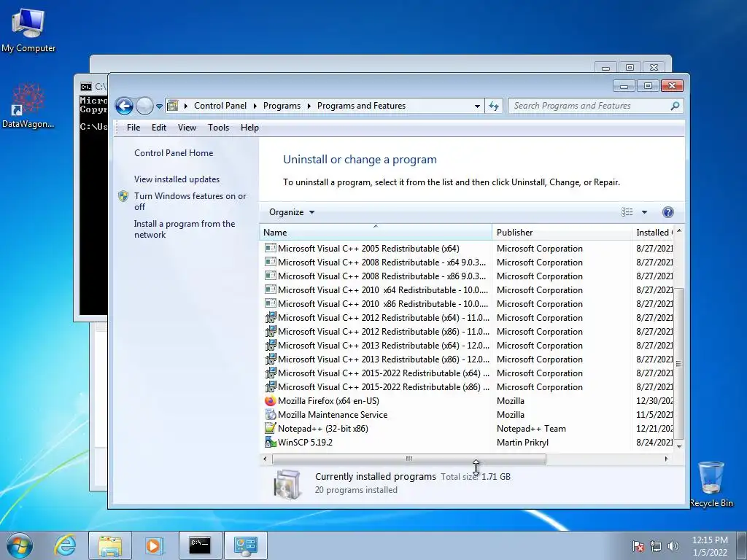Sort list by Name column header

[x=376, y=233]
